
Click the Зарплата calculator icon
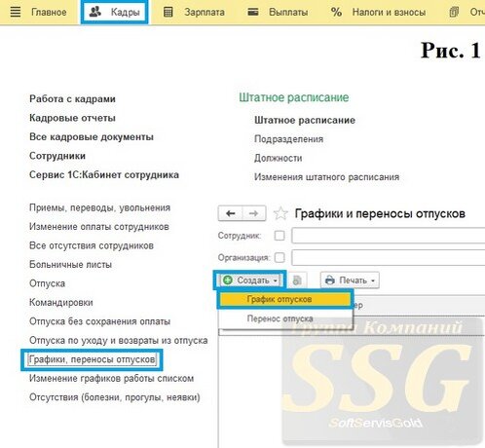[168, 12]
